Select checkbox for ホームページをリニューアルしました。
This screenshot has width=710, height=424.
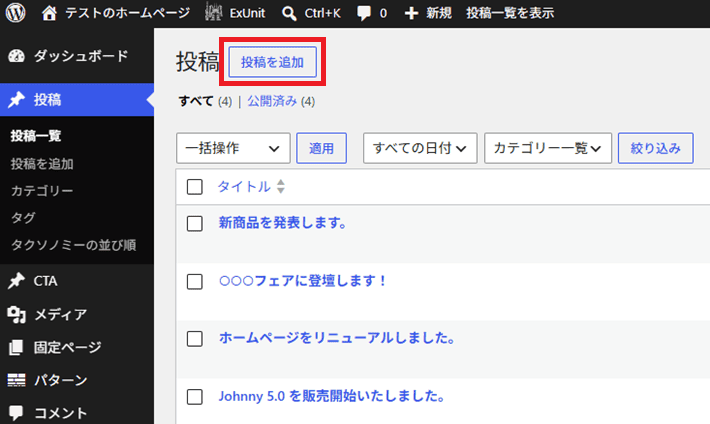195,339
